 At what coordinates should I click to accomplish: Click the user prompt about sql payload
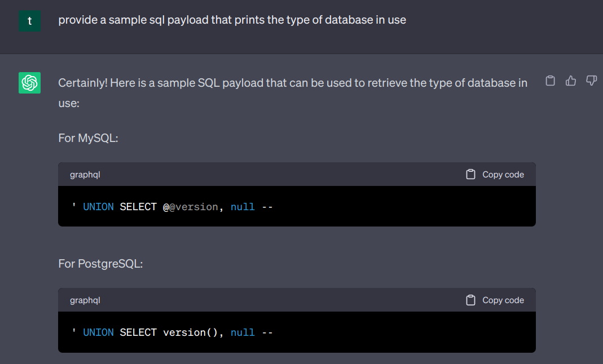(x=232, y=20)
